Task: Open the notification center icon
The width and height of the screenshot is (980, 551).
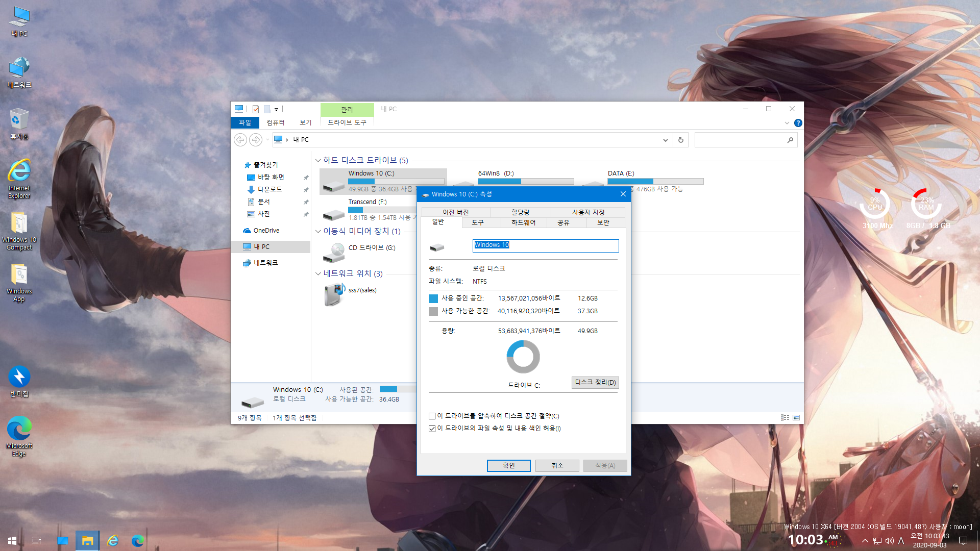Action: tap(963, 541)
